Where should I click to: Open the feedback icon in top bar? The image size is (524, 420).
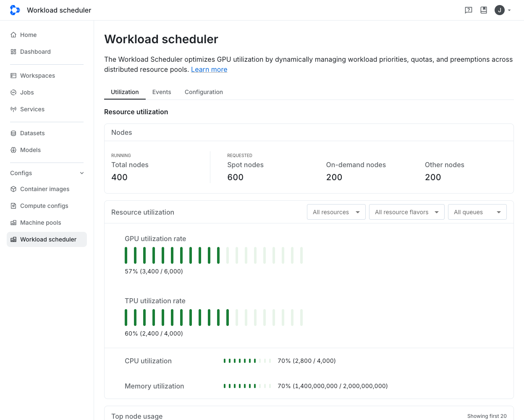[469, 10]
